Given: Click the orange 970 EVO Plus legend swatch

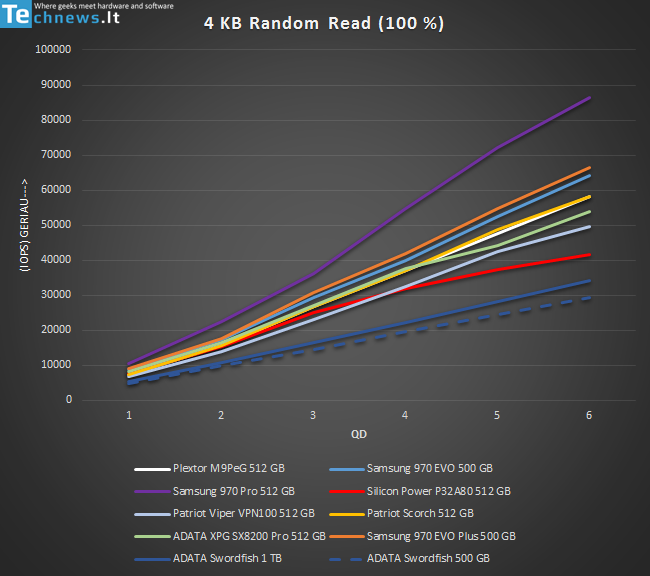Looking at the screenshot, I should (x=347, y=537).
